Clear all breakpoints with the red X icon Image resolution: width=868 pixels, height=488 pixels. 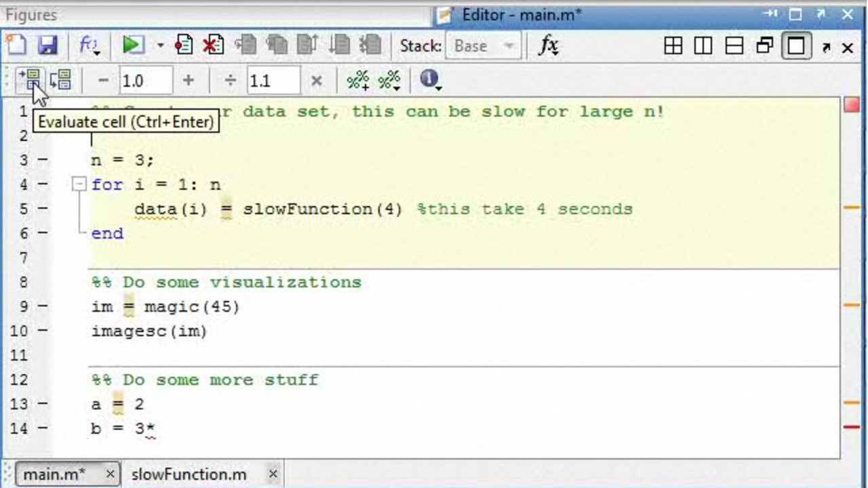[x=213, y=45]
